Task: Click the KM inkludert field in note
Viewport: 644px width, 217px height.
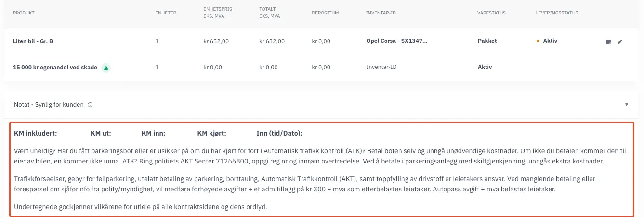Action: [x=36, y=133]
